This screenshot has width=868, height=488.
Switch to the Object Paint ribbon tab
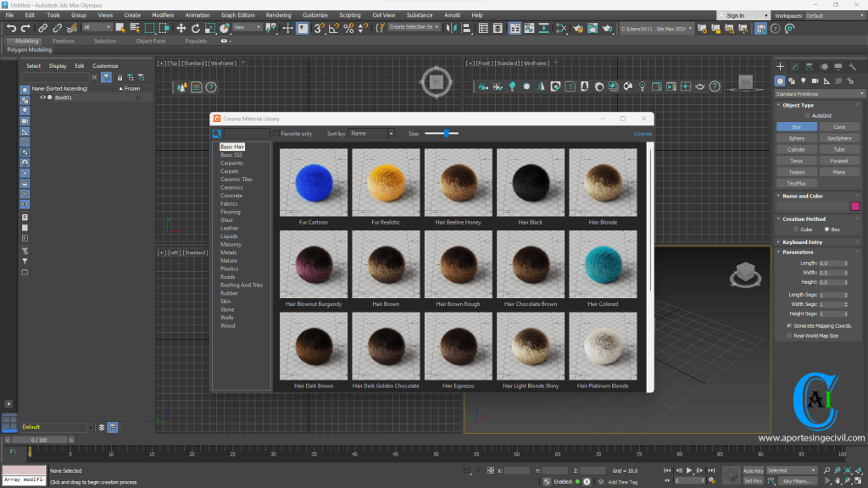[x=151, y=41]
